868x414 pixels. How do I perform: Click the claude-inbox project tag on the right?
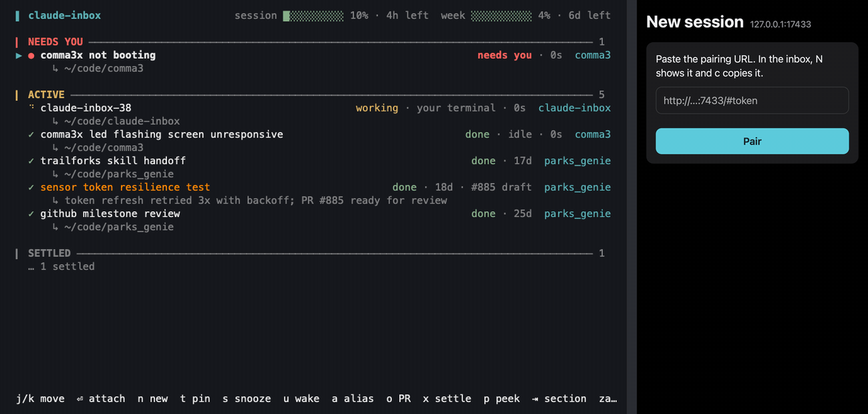point(574,108)
